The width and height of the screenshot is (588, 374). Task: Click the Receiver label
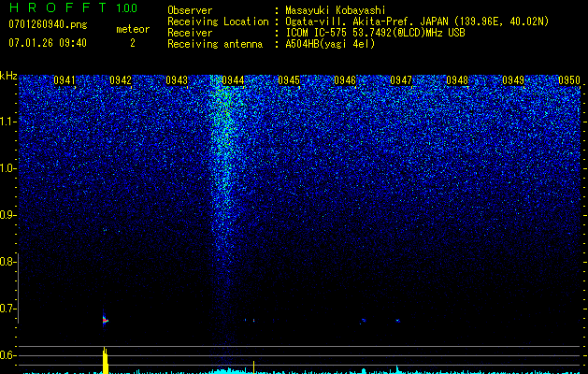point(190,33)
